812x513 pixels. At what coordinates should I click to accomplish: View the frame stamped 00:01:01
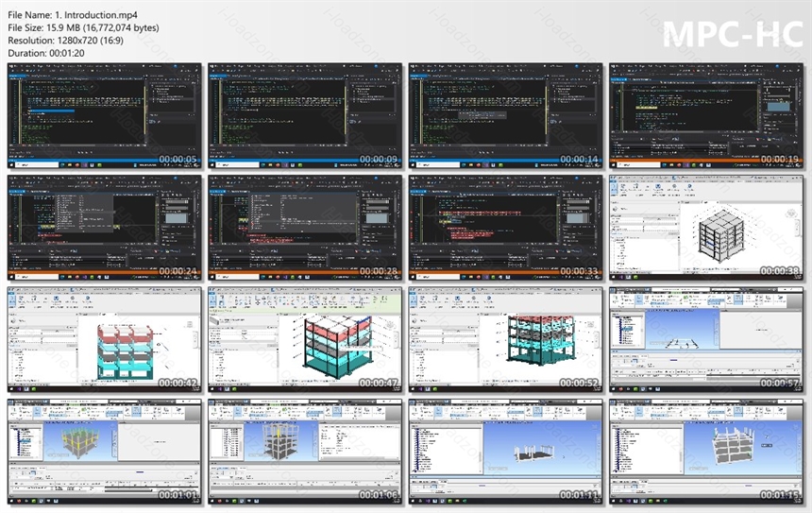click(x=105, y=452)
